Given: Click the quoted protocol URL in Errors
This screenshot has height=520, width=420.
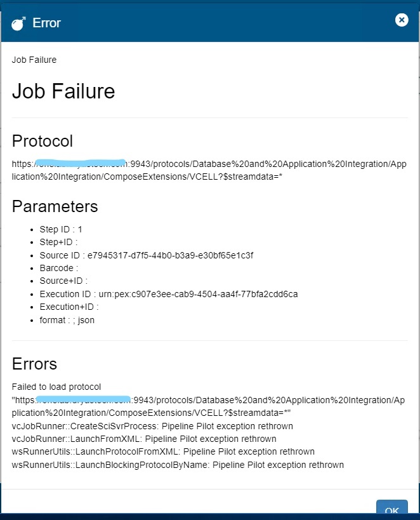Looking at the screenshot, I should (208, 406).
